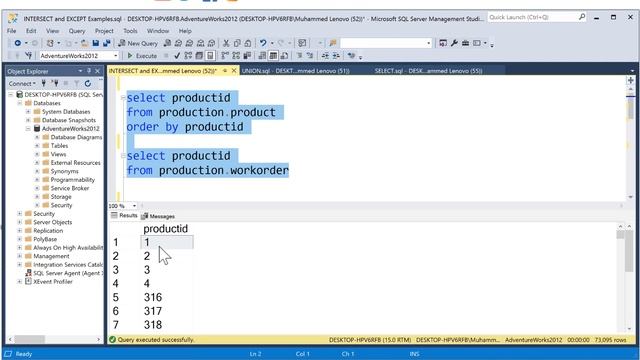The image size is (640, 360).
Task: Switch to the UNION.sql tab
Action: point(296,71)
